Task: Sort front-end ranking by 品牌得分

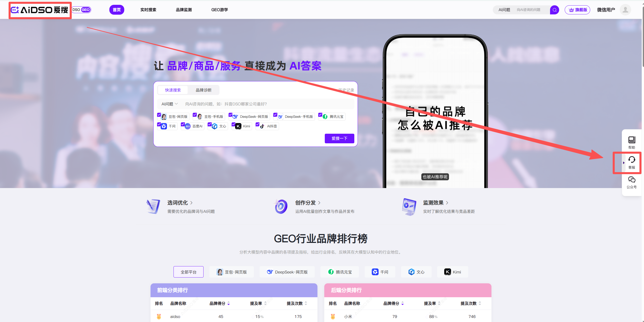Action: point(229,303)
